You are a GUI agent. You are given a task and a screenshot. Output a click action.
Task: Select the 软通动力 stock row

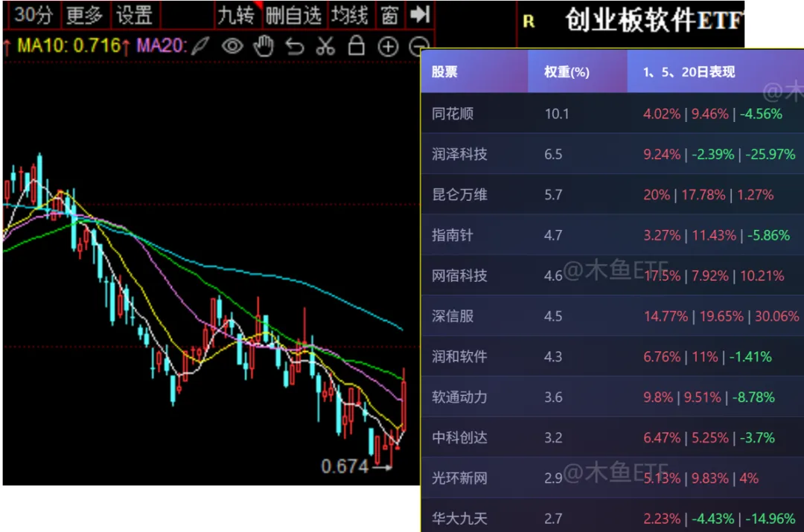pyautogui.click(x=612, y=397)
